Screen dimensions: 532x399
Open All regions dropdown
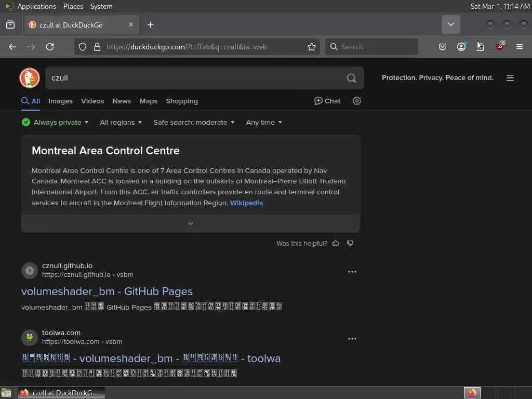click(x=121, y=122)
